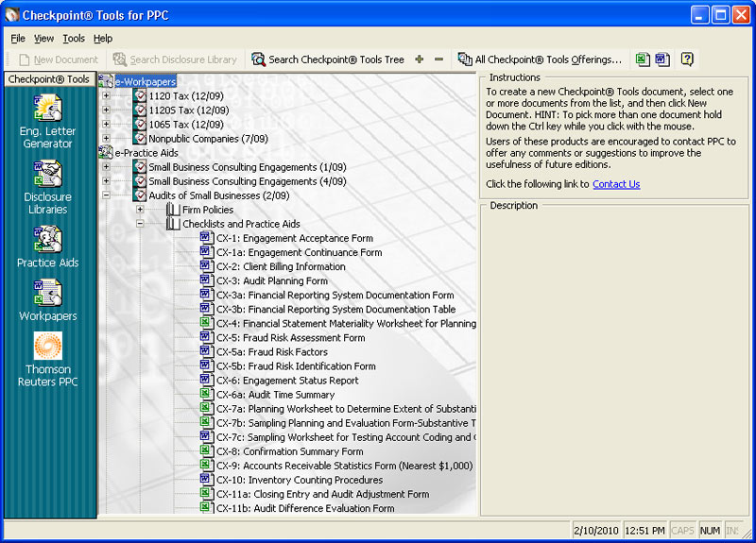756x543 pixels.
Task: Click the minus icon to collapse tree
Action: click(x=438, y=59)
